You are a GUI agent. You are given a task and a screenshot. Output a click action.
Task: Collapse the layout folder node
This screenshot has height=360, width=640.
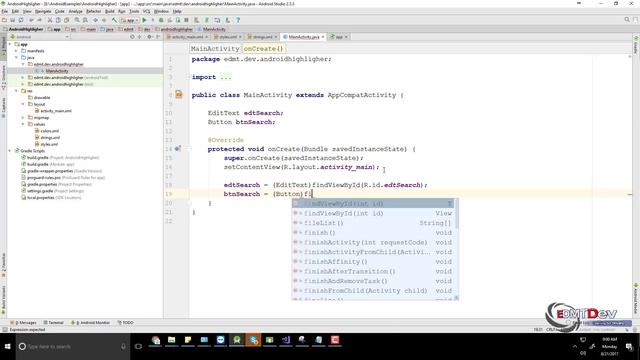click(x=23, y=104)
